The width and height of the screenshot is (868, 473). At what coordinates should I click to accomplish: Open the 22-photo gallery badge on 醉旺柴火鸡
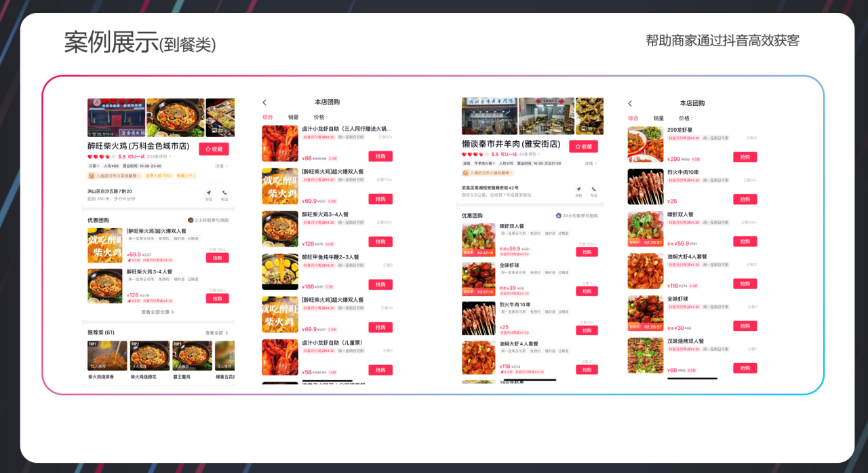220,130
